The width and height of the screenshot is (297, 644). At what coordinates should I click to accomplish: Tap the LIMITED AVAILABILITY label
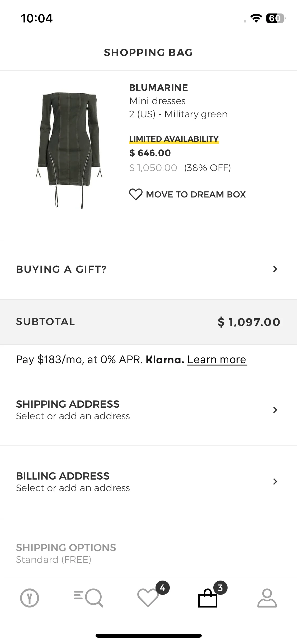174,139
